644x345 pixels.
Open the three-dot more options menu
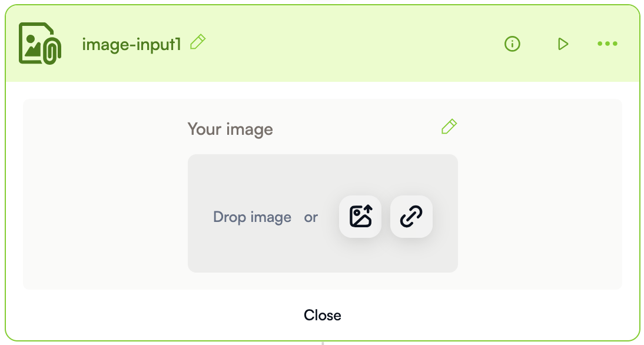pyautogui.click(x=607, y=44)
